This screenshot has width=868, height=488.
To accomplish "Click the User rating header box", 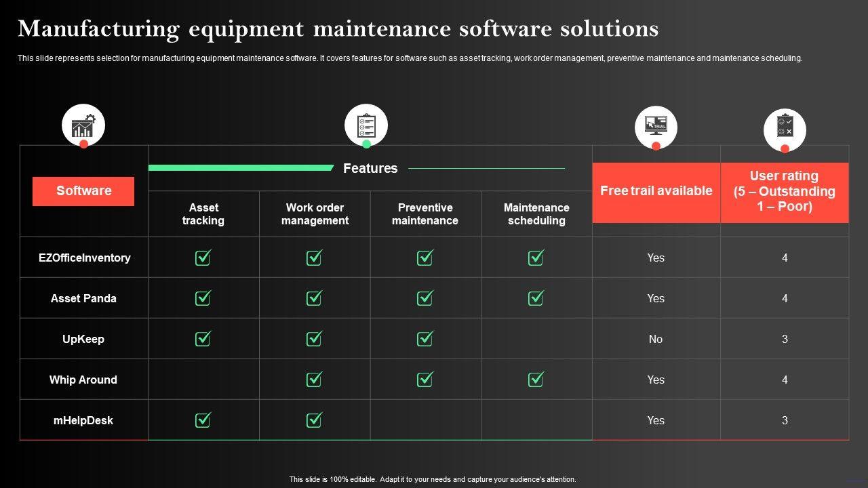I will (x=785, y=192).
